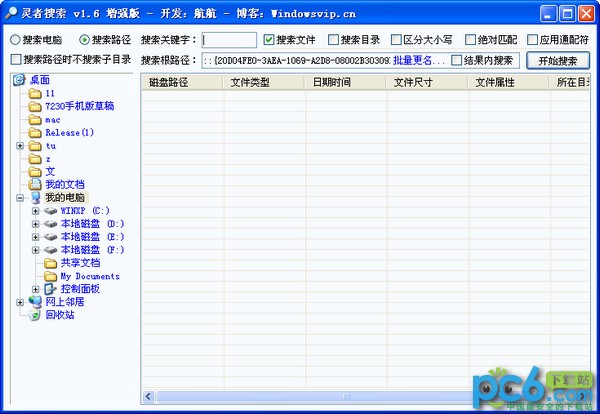Select the 网上邻居 network icon
600x414 pixels.
click(x=35, y=302)
